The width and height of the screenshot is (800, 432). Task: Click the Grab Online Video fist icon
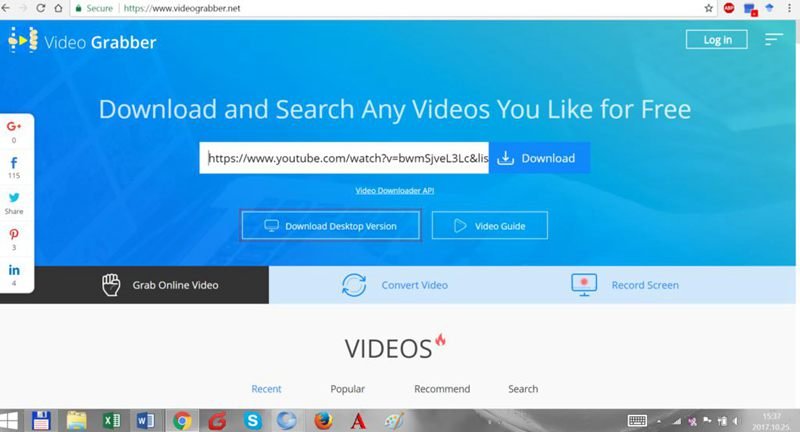click(x=111, y=285)
